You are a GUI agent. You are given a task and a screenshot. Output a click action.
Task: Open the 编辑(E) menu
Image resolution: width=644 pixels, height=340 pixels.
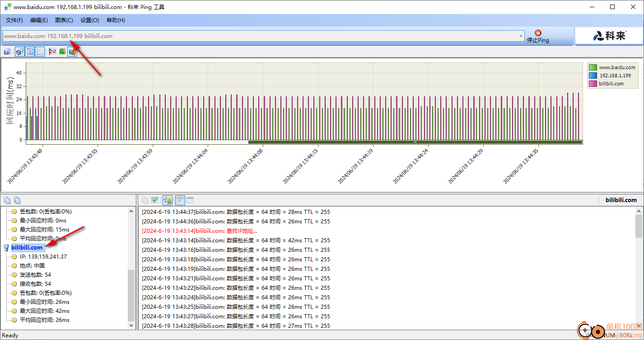[39, 20]
